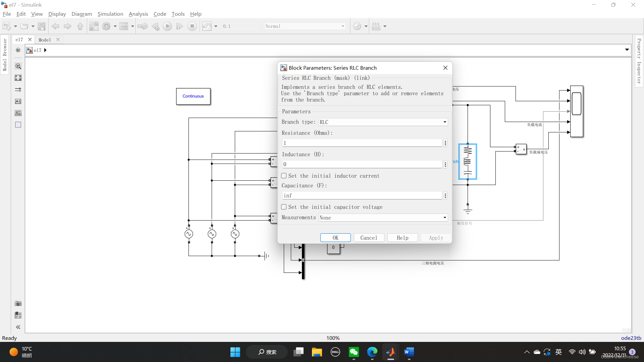Open WeChat from the taskbar
Screen dimensions: 644x362
(354, 352)
